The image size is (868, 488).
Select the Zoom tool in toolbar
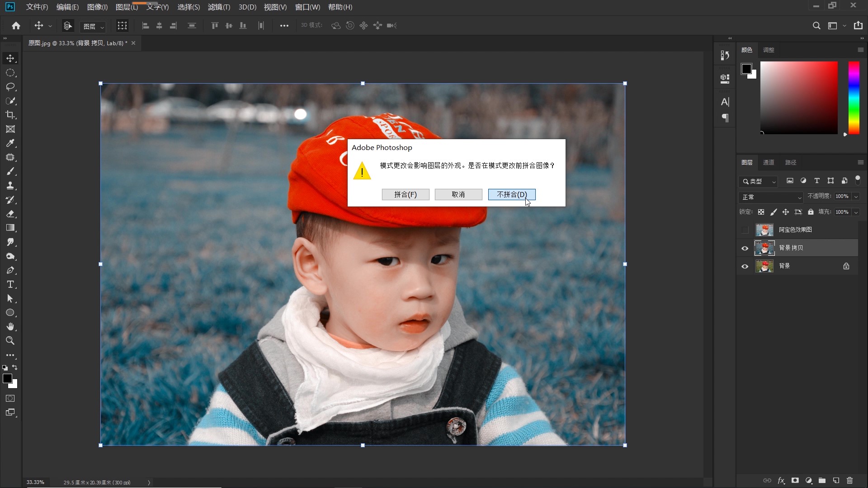click(x=10, y=341)
